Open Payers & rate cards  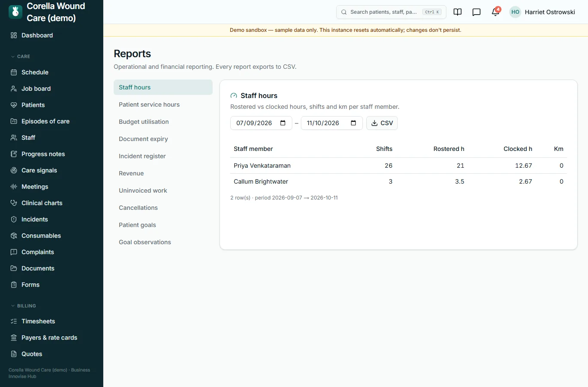52,338
